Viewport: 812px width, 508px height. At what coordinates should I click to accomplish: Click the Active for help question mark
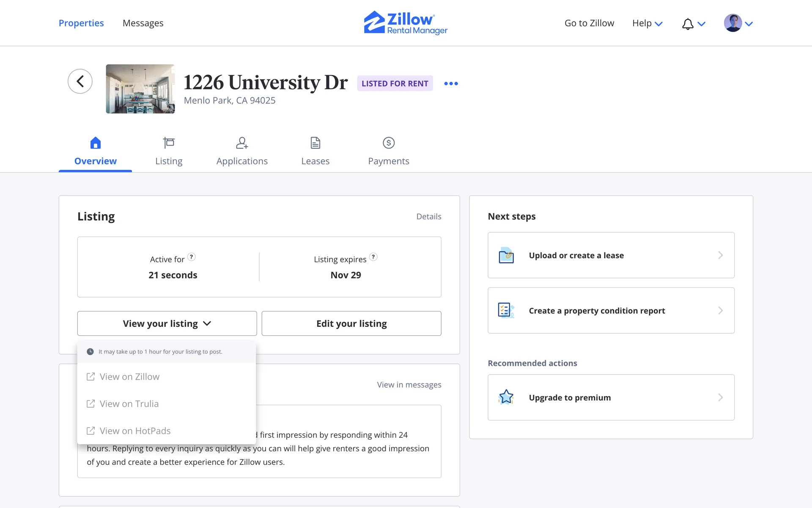click(x=191, y=257)
